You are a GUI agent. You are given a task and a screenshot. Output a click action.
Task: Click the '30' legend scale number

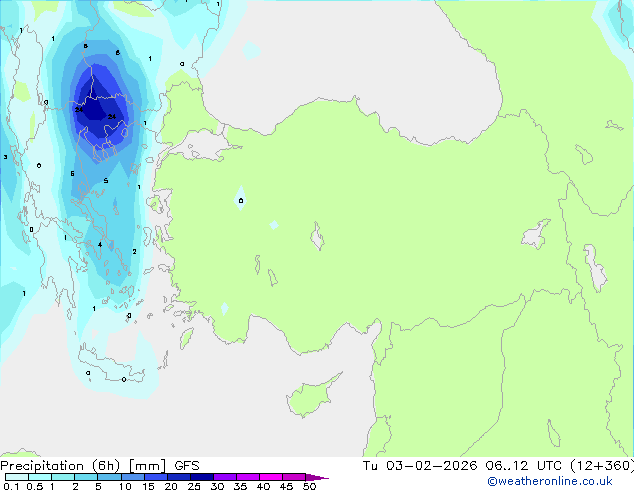point(217,486)
